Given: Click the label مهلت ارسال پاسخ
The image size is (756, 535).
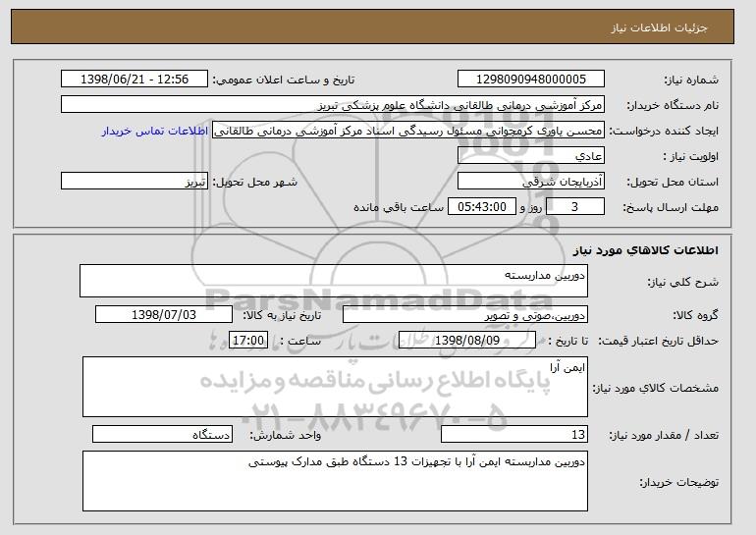Looking at the screenshot, I should [x=671, y=208].
